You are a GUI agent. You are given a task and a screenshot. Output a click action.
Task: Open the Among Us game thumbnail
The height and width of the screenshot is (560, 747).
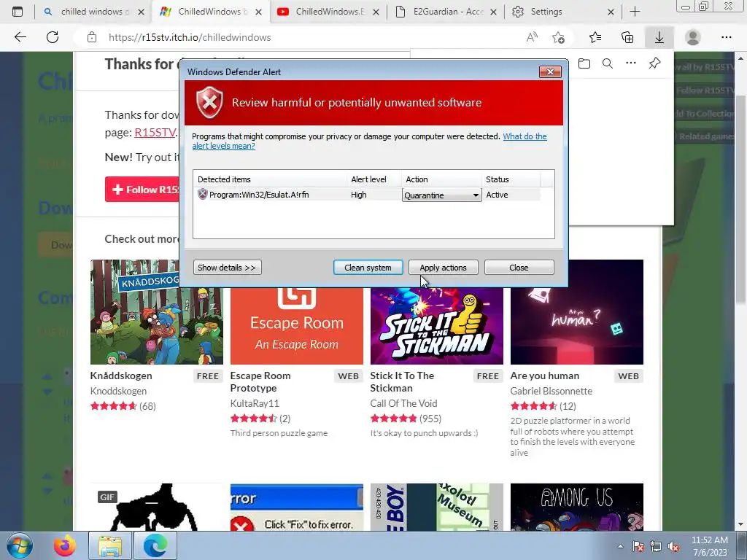click(577, 507)
